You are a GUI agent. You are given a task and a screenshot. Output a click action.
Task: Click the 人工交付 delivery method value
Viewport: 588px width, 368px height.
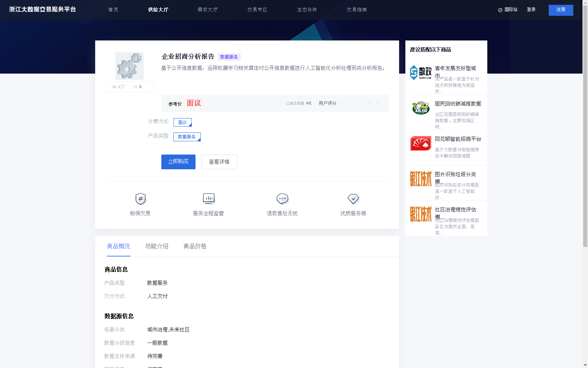tap(157, 296)
